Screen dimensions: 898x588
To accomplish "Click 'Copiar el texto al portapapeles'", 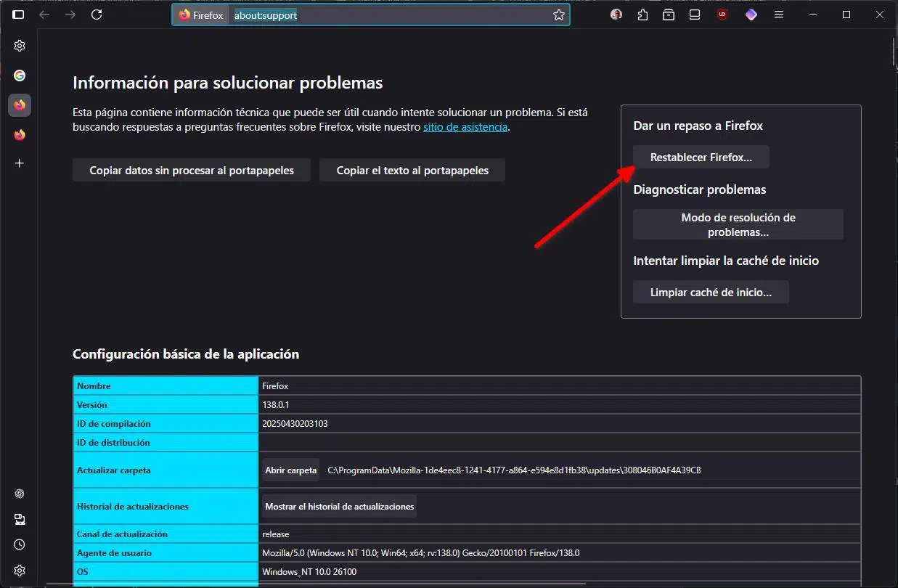I will coord(412,171).
